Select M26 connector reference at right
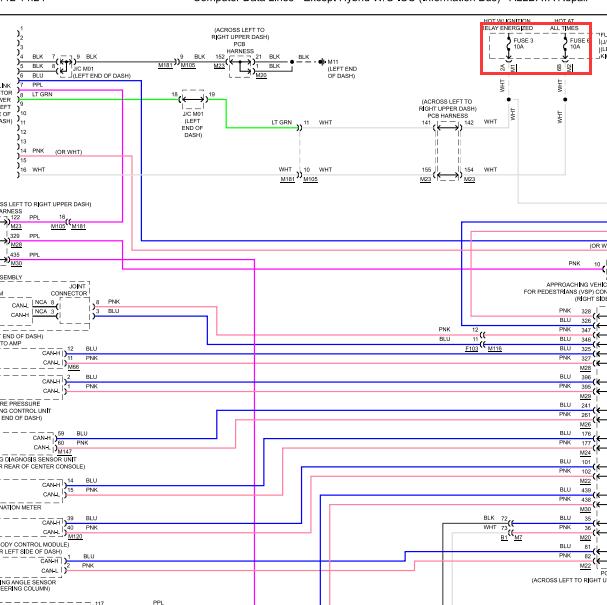Image resolution: width=607 pixels, height=605 pixels. pos(585,424)
